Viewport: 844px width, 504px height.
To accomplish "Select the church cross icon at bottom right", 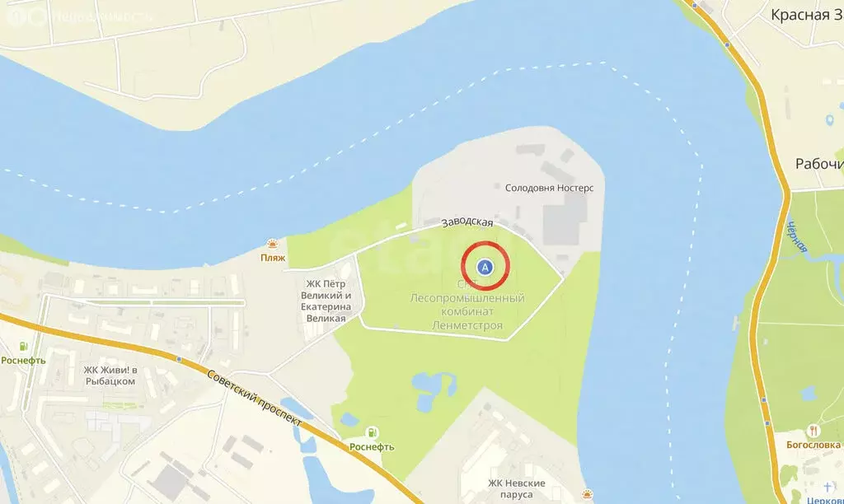I will tap(828, 488).
